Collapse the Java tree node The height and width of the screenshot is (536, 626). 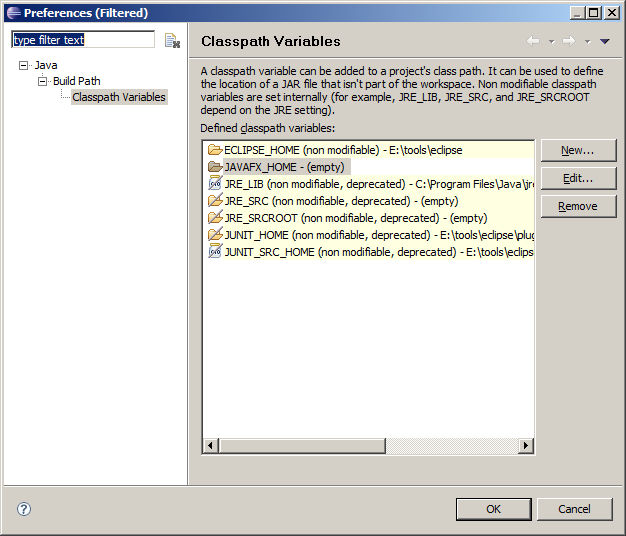pyautogui.click(x=24, y=65)
